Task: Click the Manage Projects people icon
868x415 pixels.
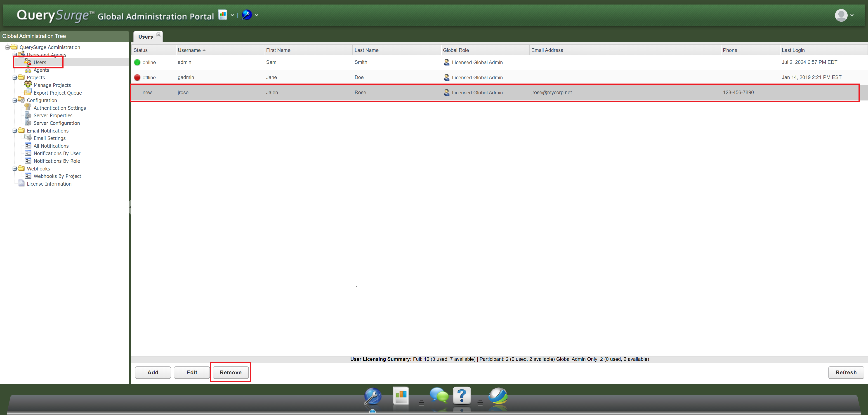Action: [28, 84]
